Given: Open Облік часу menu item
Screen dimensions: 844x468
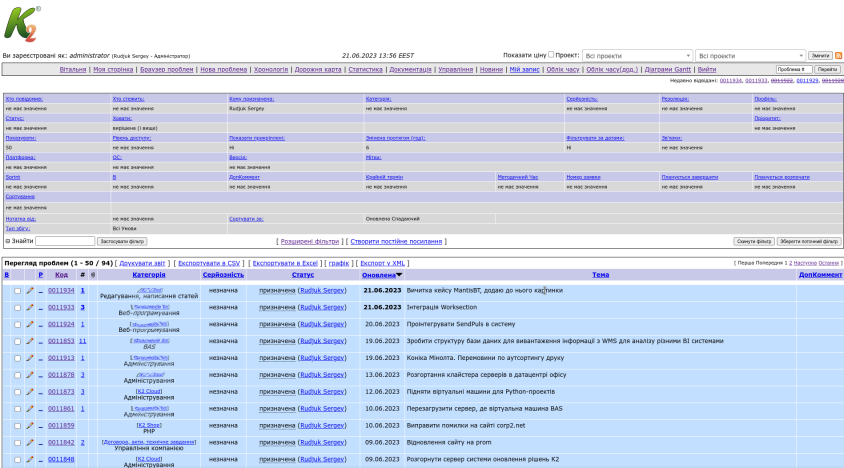Looking at the screenshot, I should [562, 69].
